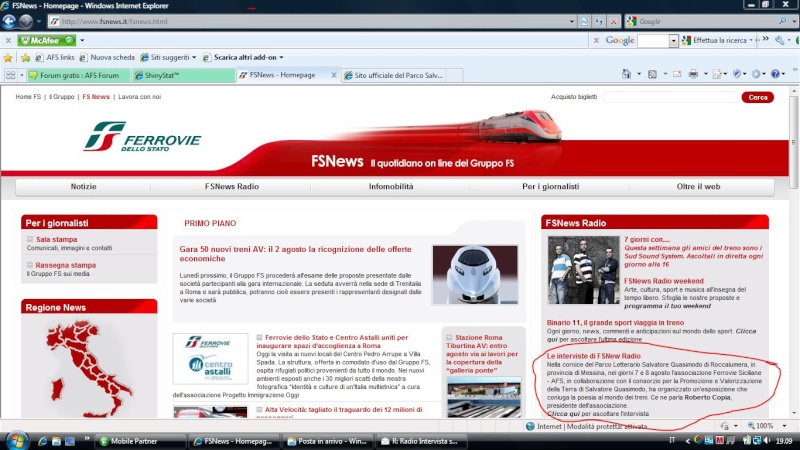Screen dimensions: 800x450
Task: Switch to Forum gratis : AFS Forum tab
Action: pos(79,76)
